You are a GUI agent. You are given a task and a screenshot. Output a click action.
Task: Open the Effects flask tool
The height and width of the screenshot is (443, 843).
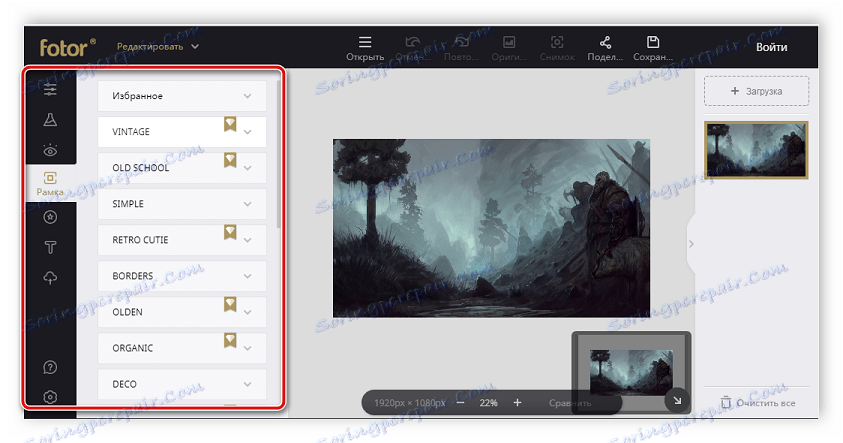click(50, 119)
